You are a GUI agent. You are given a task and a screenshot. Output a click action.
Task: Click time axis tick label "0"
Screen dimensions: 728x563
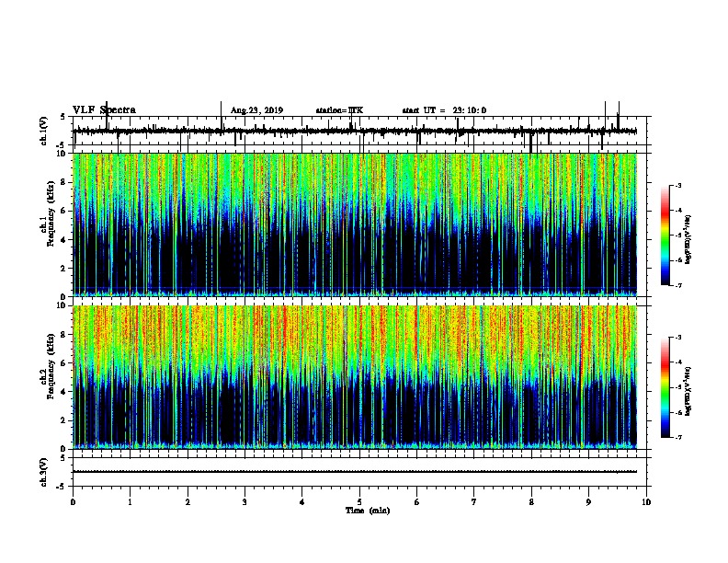pos(73,502)
